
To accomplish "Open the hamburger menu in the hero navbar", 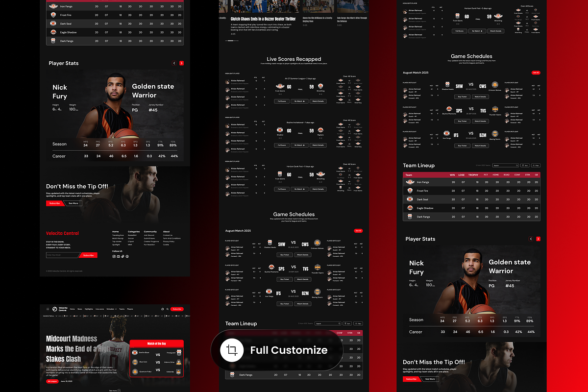I will point(48,309).
